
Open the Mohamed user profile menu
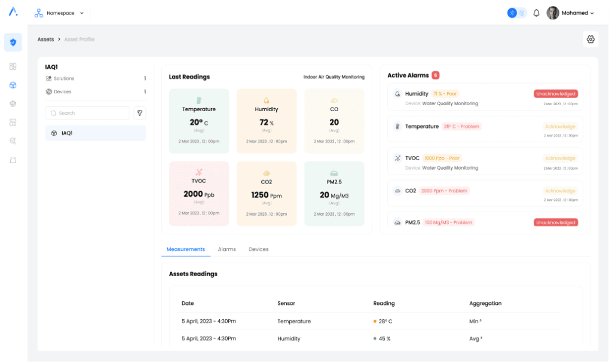coord(571,13)
